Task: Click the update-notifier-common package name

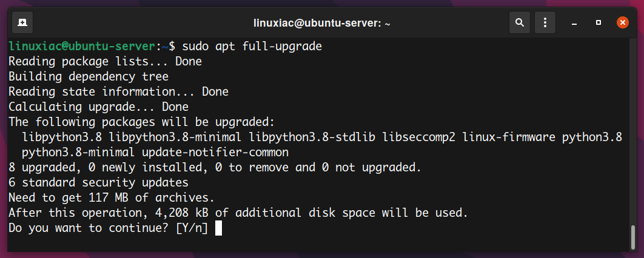Action: click(x=215, y=153)
